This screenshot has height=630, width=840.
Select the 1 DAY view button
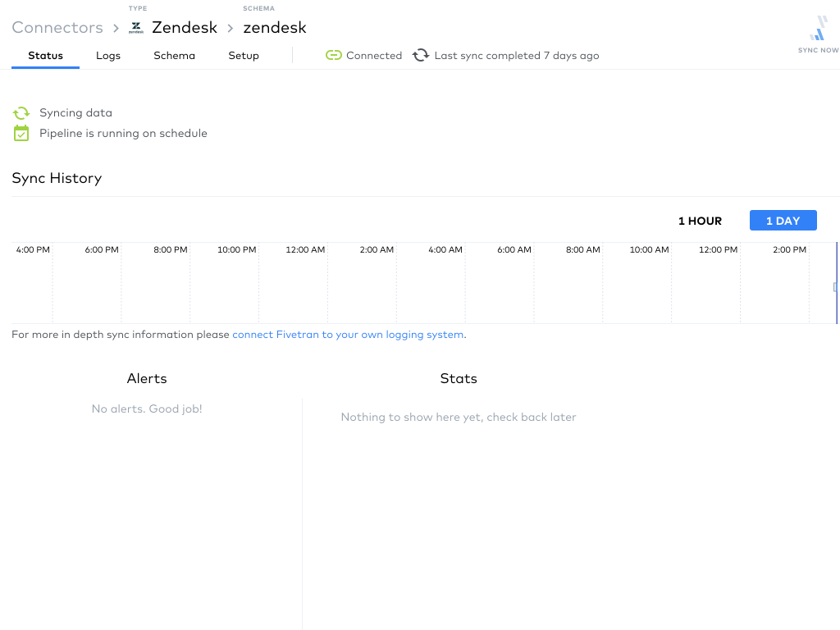(x=783, y=220)
